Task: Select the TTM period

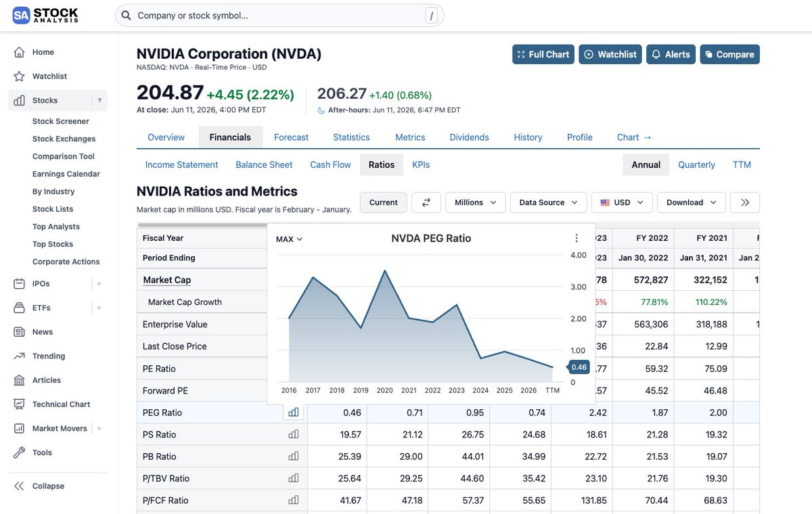Action: (742, 164)
